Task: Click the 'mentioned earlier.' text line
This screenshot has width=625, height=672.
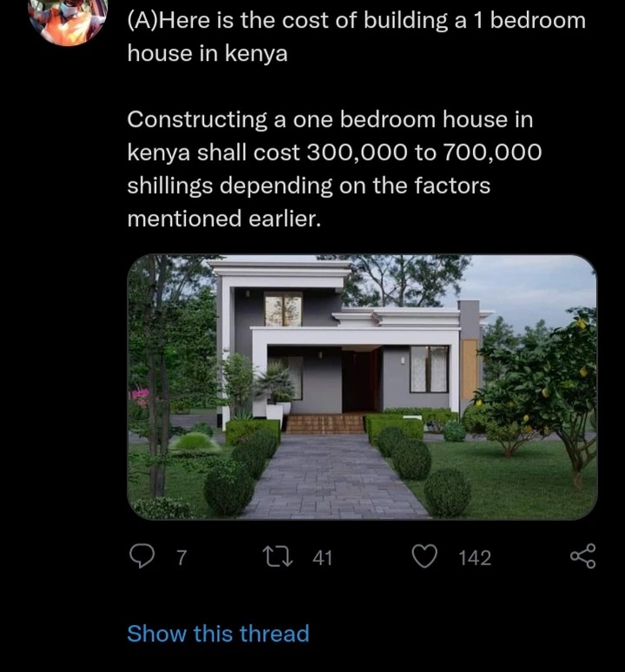Action: click(x=224, y=219)
